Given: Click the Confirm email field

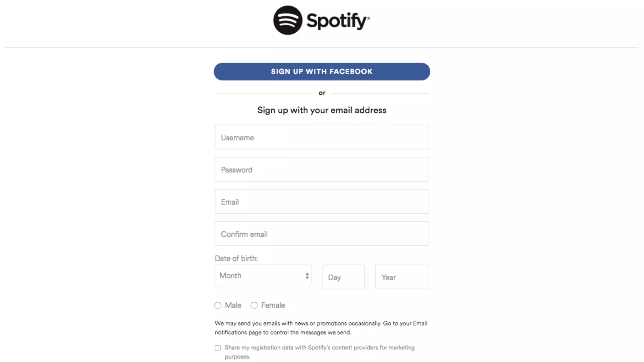Looking at the screenshot, I should click(322, 234).
